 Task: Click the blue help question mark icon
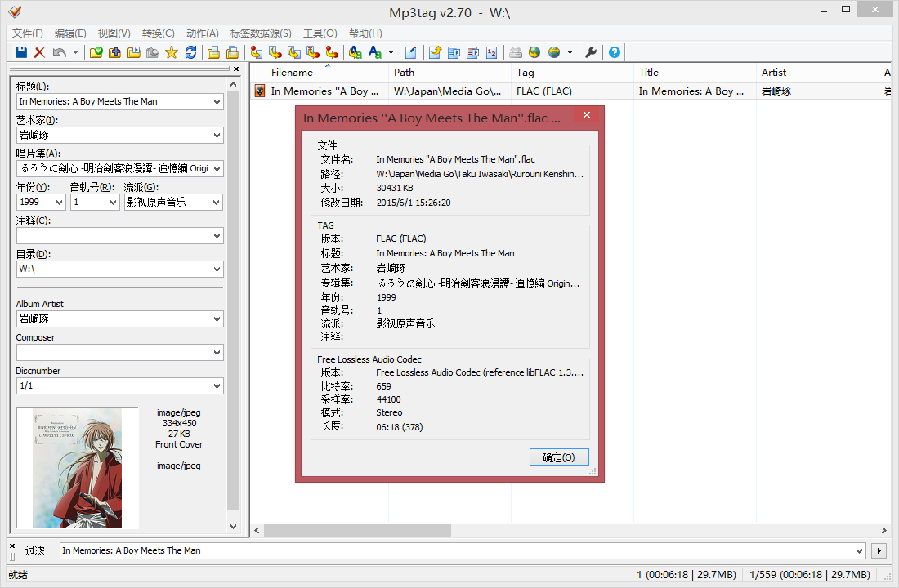point(615,52)
